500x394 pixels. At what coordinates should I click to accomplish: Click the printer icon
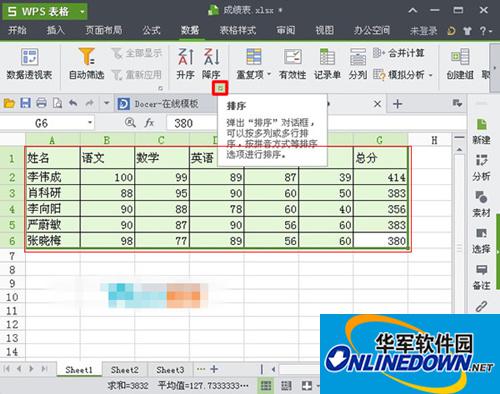click(x=41, y=103)
